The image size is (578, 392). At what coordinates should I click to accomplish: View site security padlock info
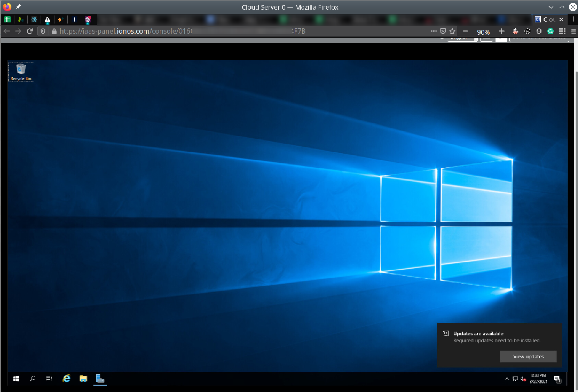54,31
